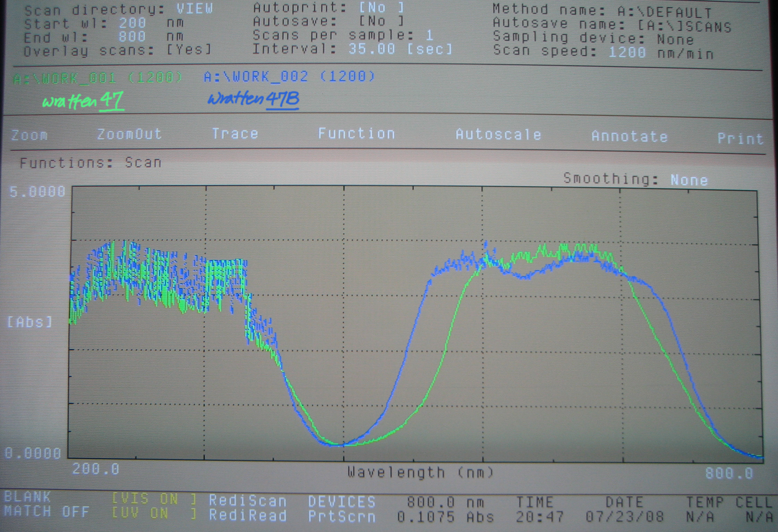The height and width of the screenshot is (532, 778).
Task: Open the Function menu
Action: tap(356, 134)
